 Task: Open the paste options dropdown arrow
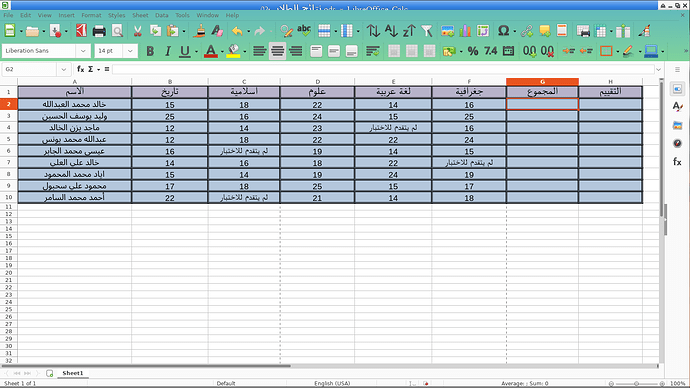click(184, 31)
